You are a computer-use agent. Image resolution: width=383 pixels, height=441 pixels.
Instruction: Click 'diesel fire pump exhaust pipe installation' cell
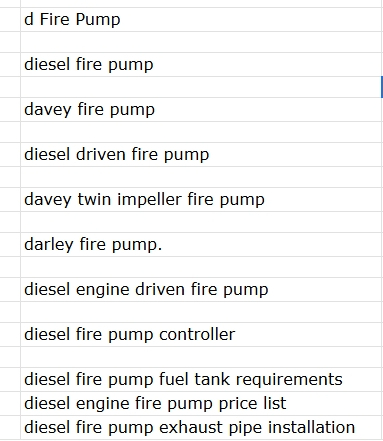click(x=201, y=427)
